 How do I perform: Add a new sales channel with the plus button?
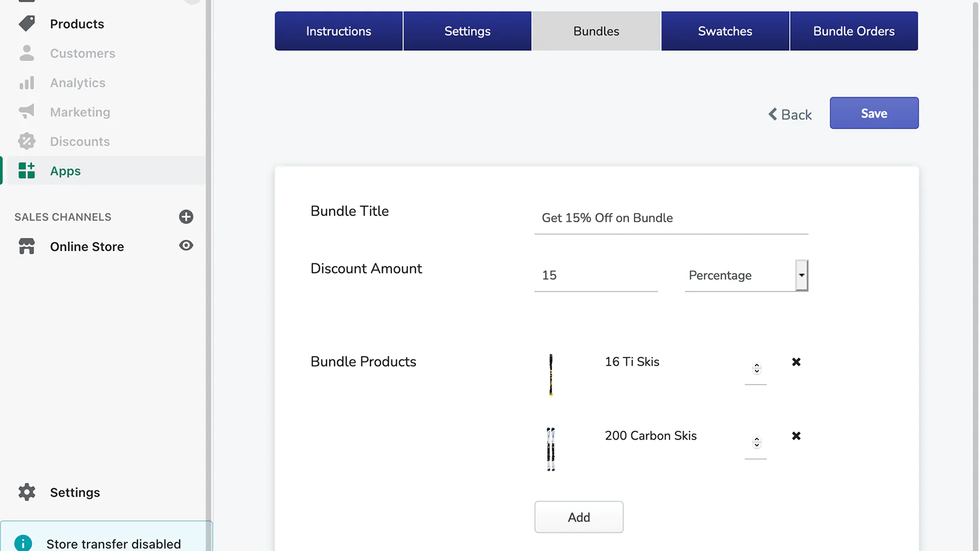pos(186,216)
